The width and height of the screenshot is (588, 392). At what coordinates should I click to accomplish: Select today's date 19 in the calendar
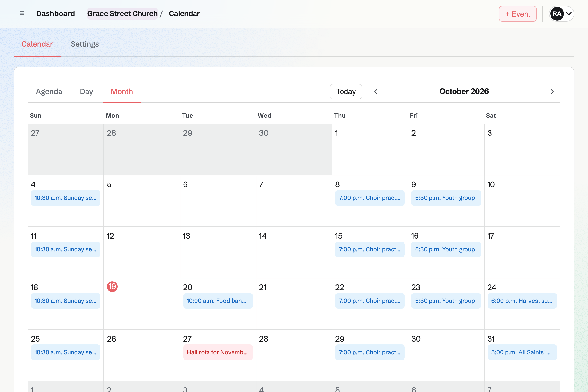pyautogui.click(x=112, y=287)
